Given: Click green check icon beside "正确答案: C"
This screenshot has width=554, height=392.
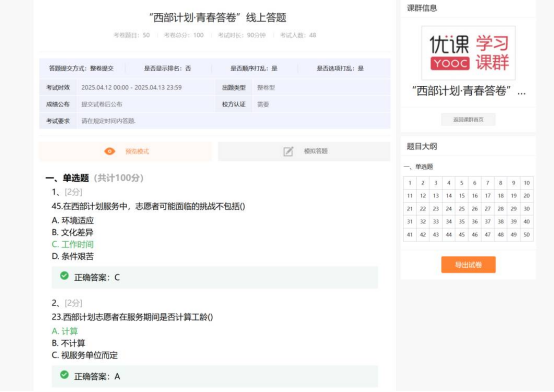Looking at the screenshot, I should click(x=64, y=276).
